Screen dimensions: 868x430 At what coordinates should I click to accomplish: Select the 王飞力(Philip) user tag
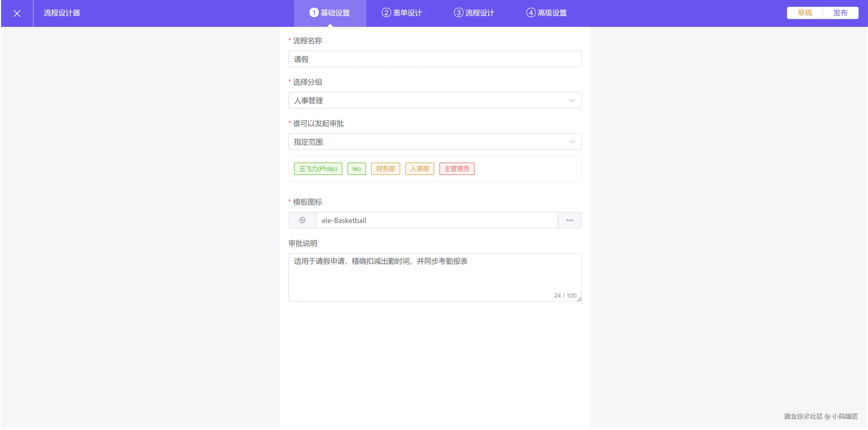click(318, 169)
